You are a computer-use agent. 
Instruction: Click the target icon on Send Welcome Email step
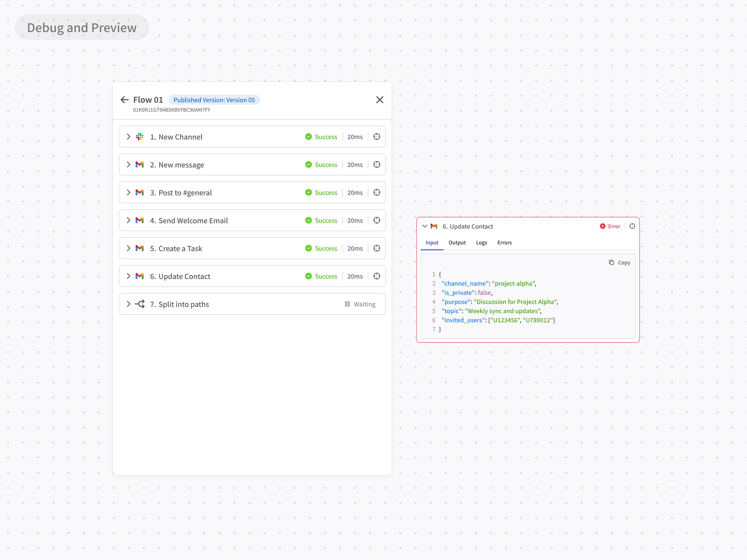pyautogui.click(x=376, y=220)
